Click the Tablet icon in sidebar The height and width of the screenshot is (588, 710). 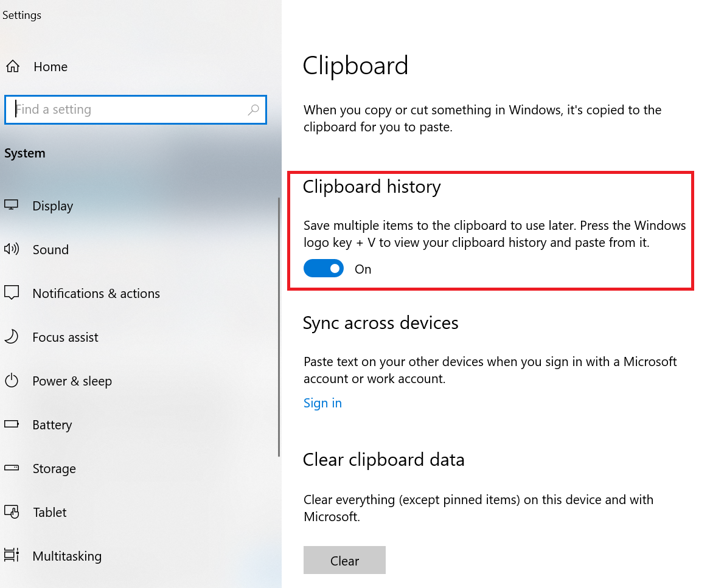pyautogui.click(x=12, y=512)
